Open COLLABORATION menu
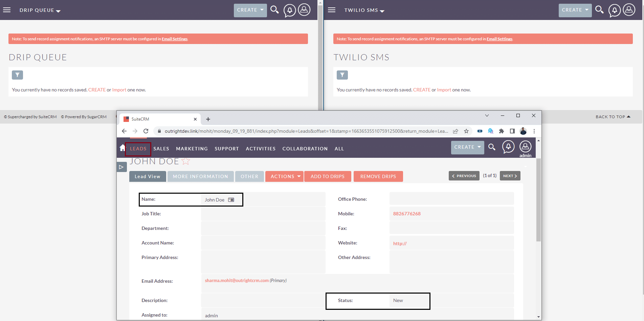Image resolution: width=644 pixels, height=321 pixels. pos(305,149)
